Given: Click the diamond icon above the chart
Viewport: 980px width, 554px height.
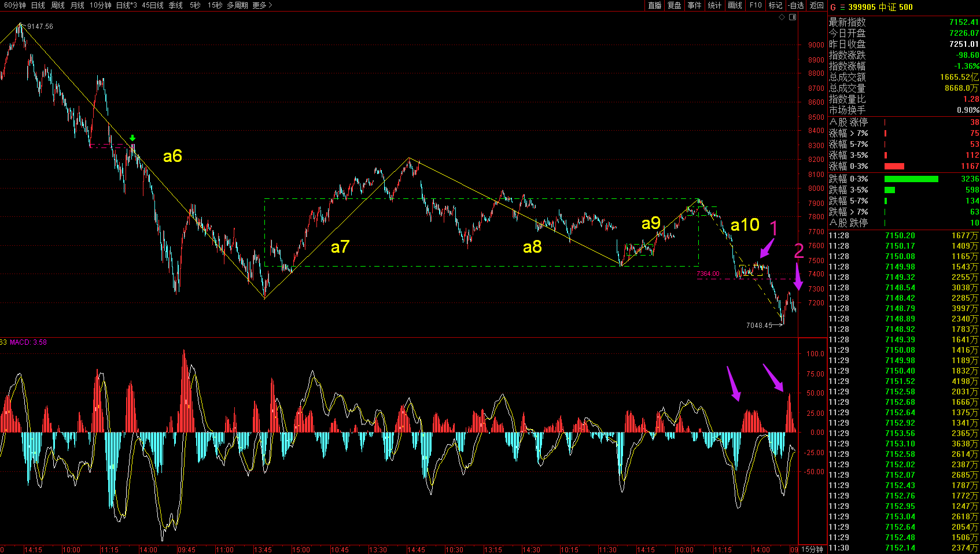Looking at the screenshot, I should click(x=782, y=17).
